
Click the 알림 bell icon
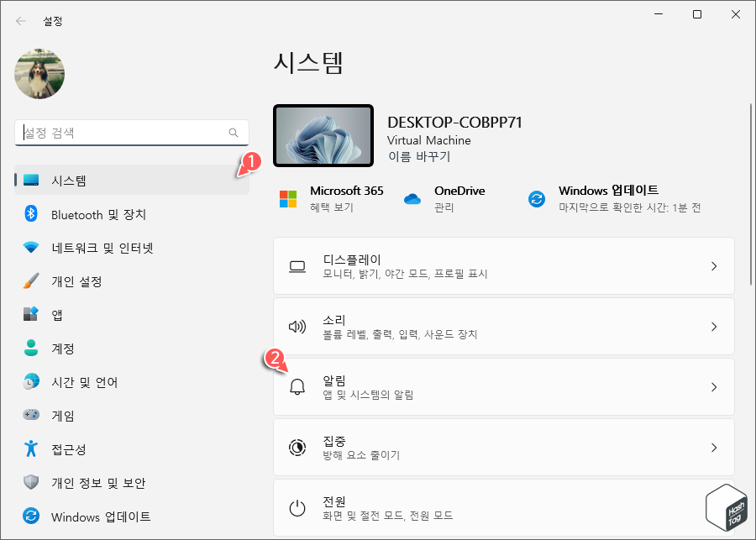click(297, 386)
